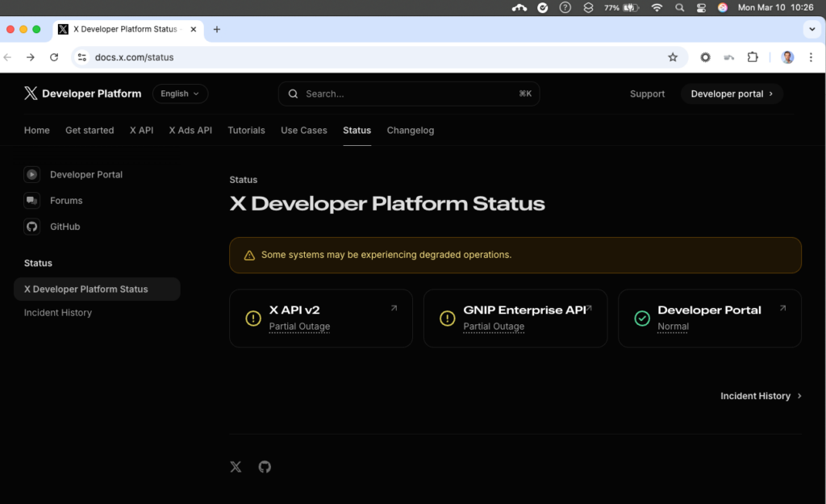The height and width of the screenshot is (504, 826).
Task: Click the Developer portal button
Action: click(732, 94)
